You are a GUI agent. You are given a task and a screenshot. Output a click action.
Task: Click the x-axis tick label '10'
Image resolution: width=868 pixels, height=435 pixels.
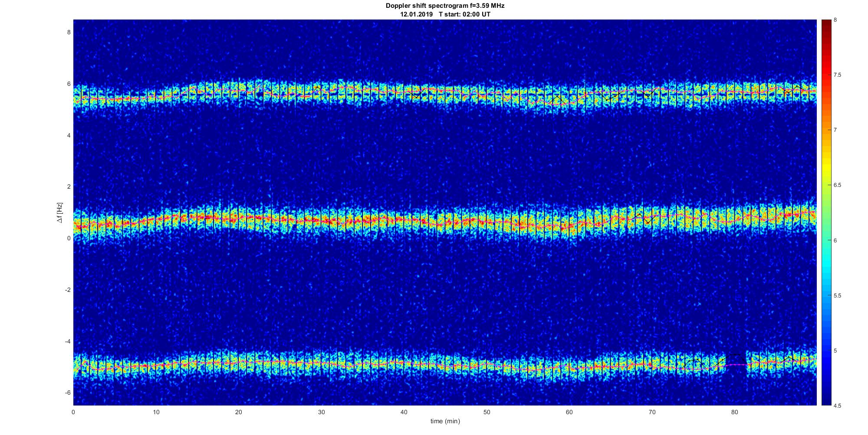pyautogui.click(x=156, y=412)
